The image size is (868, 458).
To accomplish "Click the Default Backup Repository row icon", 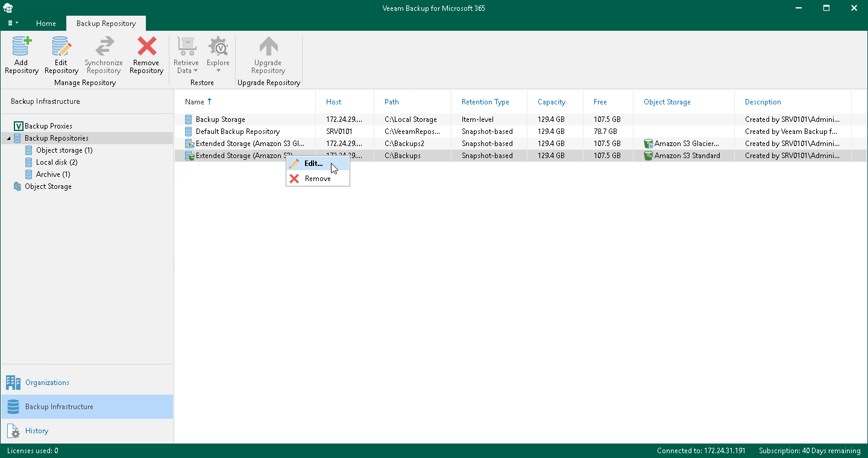I will tap(189, 132).
